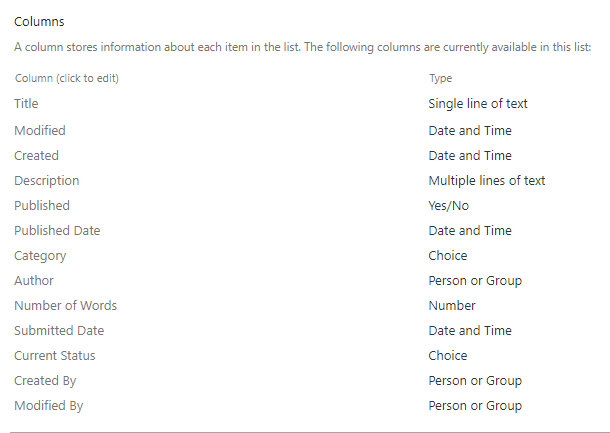Click 'Multiple lines of text' type label
The height and width of the screenshot is (433, 610).
tap(487, 181)
